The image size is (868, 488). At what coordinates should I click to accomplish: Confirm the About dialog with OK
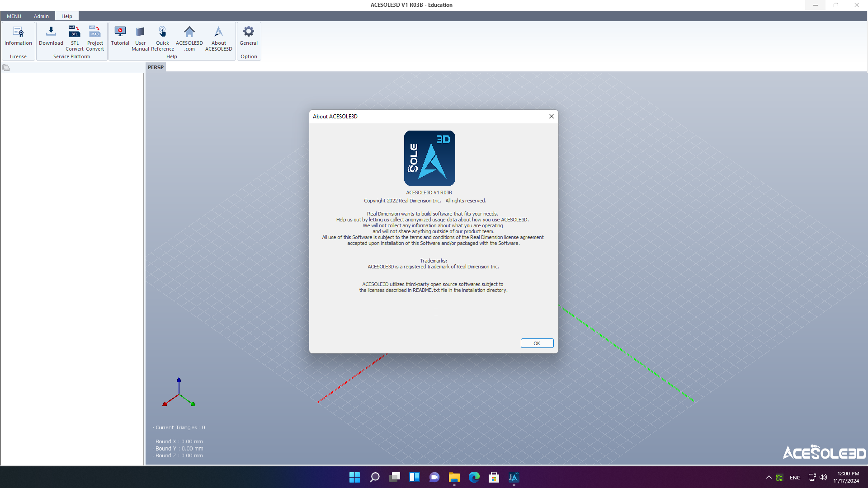(537, 343)
